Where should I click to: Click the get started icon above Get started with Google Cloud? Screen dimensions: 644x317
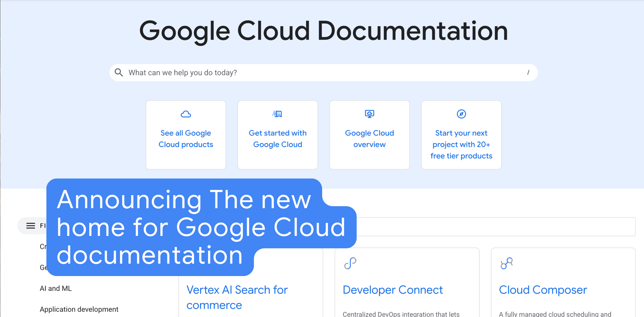pyautogui.click(x=277, y=114)
